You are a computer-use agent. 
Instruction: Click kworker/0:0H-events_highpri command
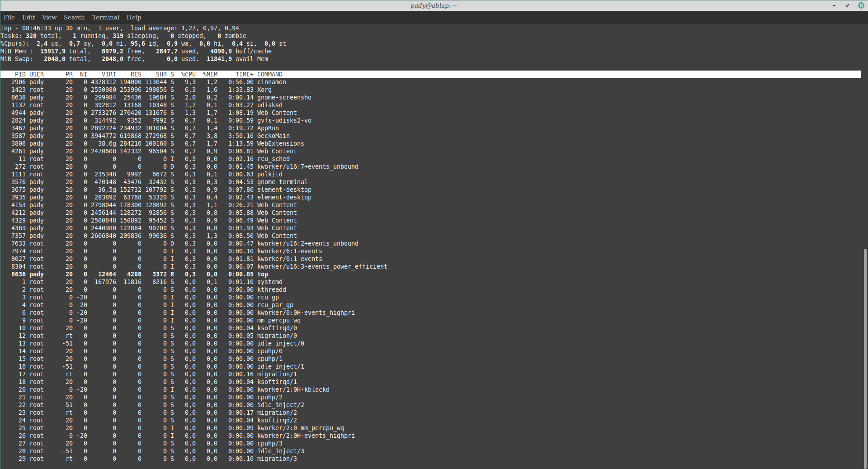point(306,313)
